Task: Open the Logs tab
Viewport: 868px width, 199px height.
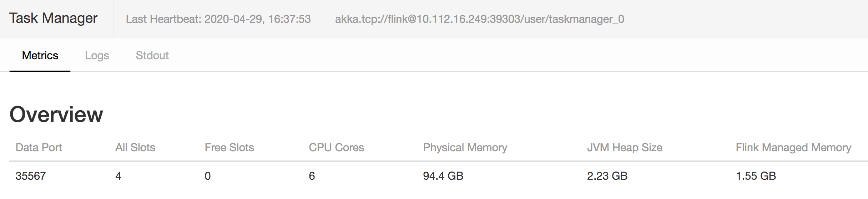Action: click(x=97, y=56)
